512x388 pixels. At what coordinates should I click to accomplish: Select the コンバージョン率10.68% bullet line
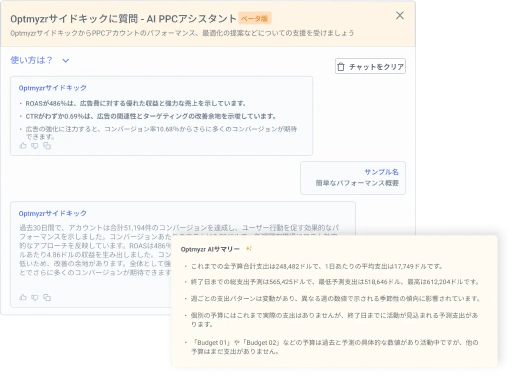[161, 133]
